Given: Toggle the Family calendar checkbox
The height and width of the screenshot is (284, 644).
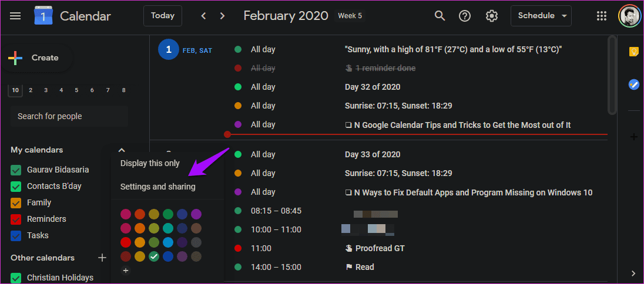Looking at the screenshot, I should tap(16, 203).
